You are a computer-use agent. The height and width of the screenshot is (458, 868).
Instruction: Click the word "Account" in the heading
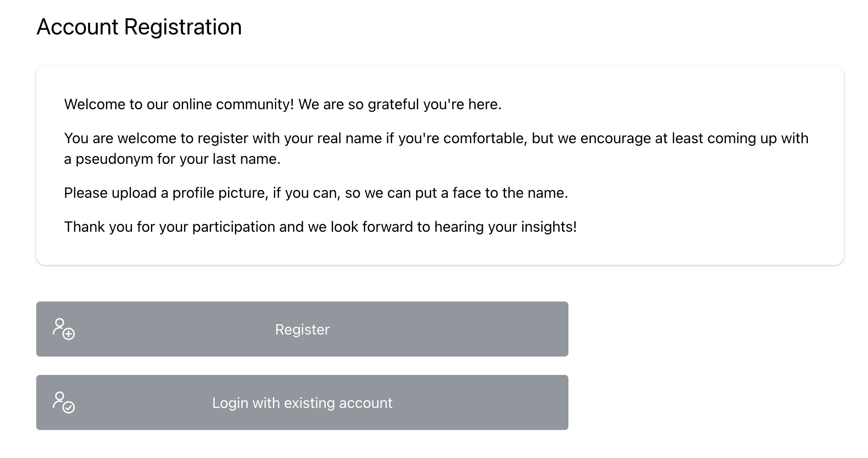click(78, 27)
